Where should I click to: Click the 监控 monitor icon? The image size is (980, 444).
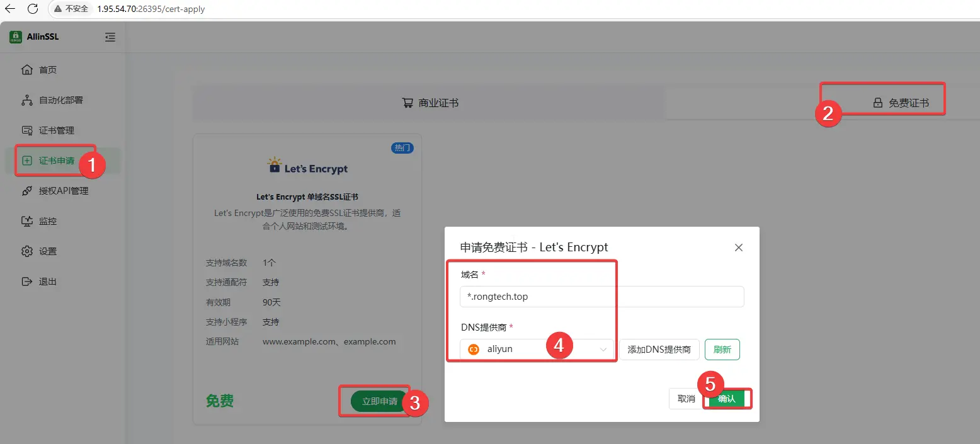point(26,221)
